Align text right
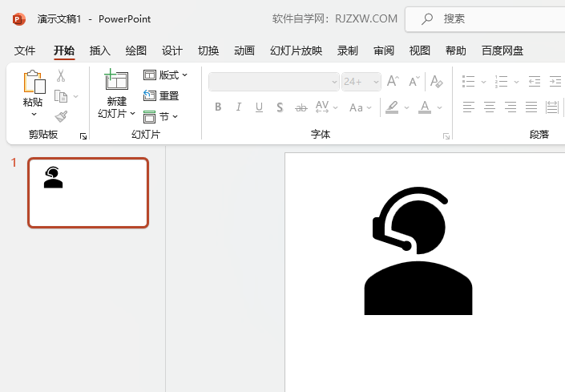The image size is (565, 392). [x=511, y=107]
